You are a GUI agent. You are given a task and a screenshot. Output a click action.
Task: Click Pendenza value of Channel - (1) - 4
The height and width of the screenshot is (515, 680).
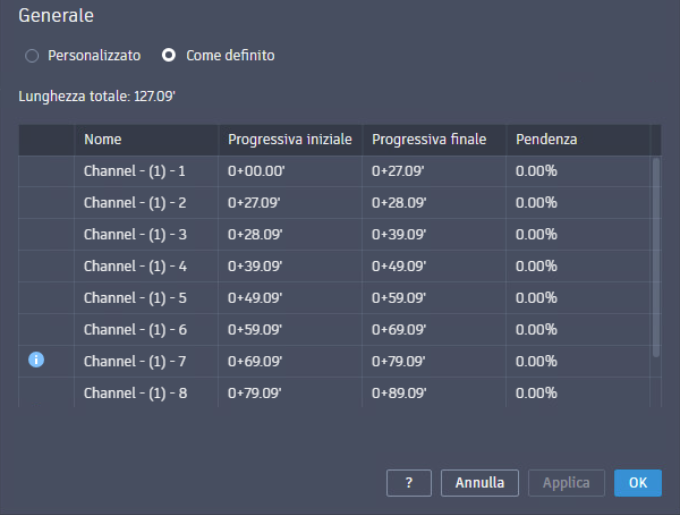click(536, 266)
